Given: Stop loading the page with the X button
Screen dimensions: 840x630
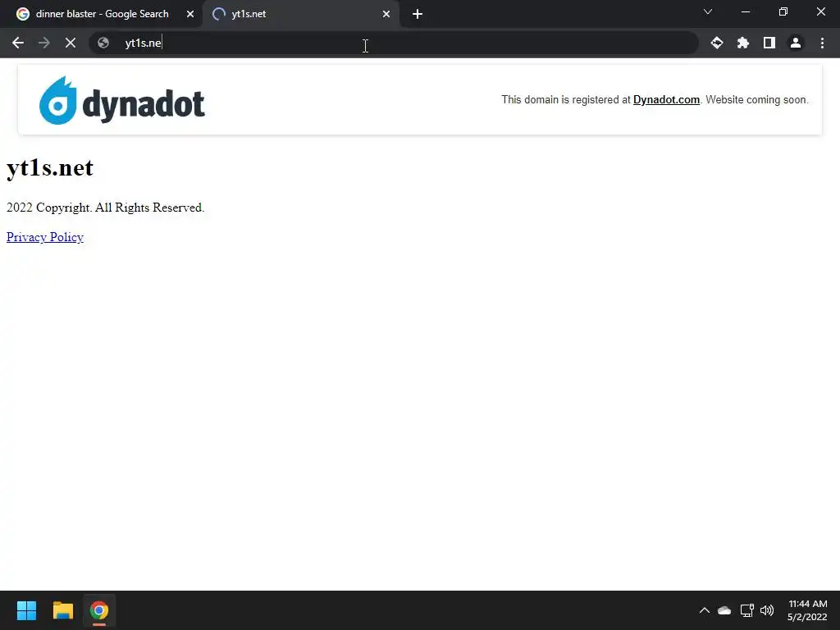Looking at the screenshot, I should pyautogui.click(x=71, y=43).
